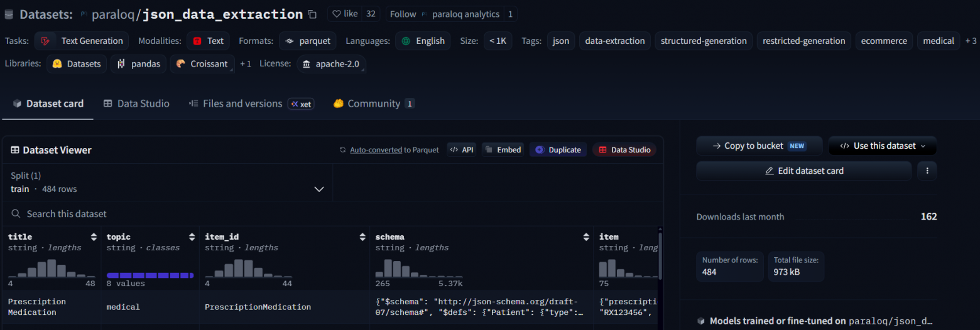This screenshot has height=330, width=980.
Task: Select the English language tag
Action: tap(423, 41)
